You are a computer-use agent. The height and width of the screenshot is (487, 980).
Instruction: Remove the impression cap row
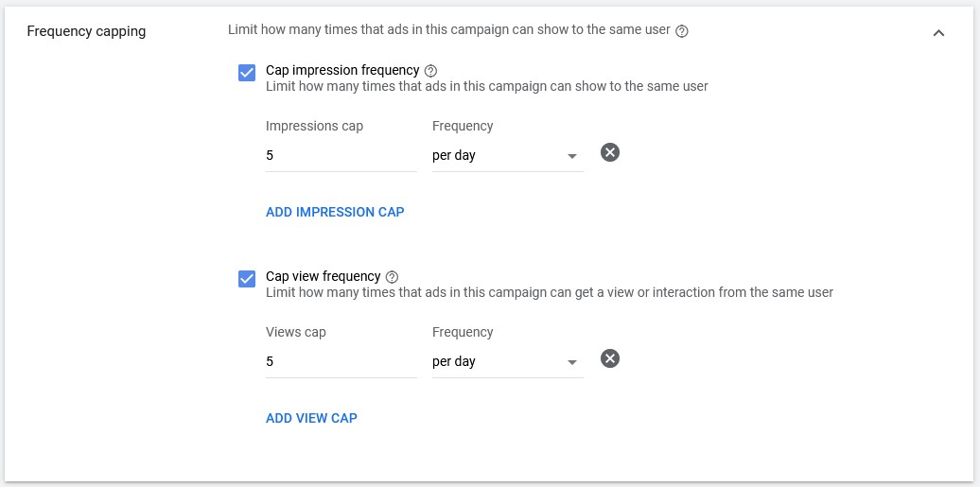[610, 152]
